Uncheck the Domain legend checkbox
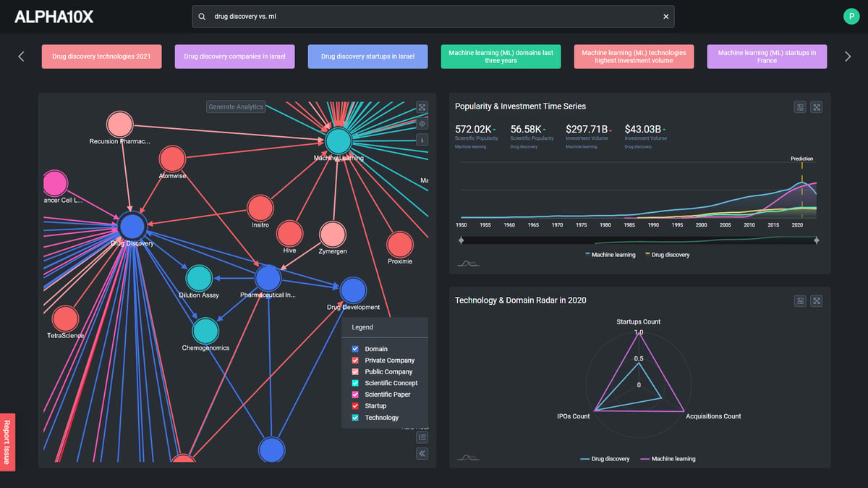The width and height of the screenshot is (868, 488). [355, 349]
